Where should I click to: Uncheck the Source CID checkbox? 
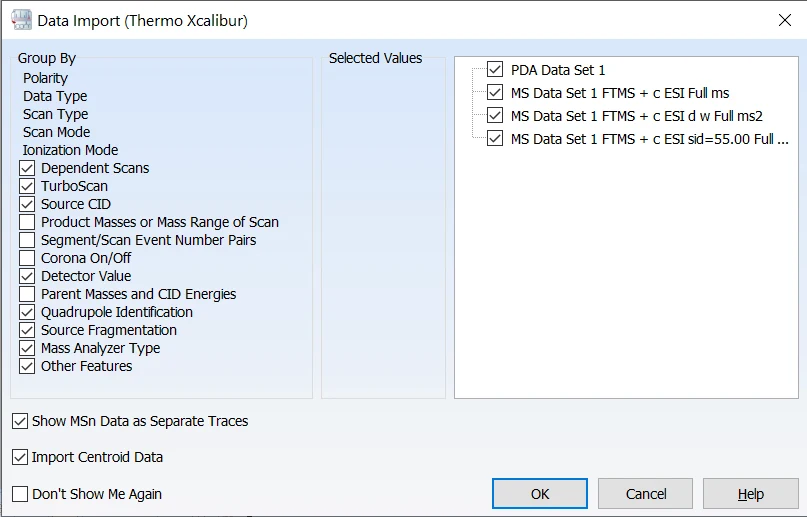click(27, 204)
